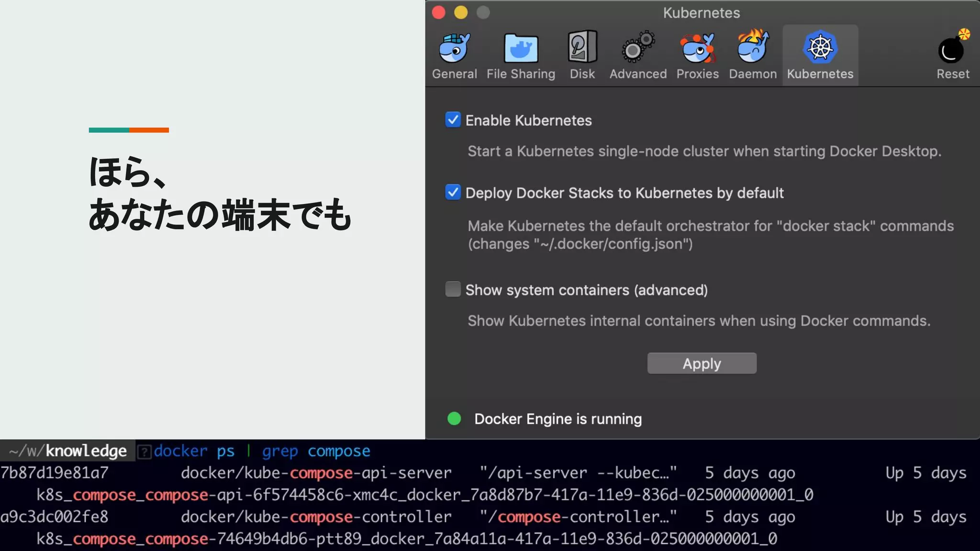Click container ID a9c3dc002fe8 in terminal
This screenshot has width=980, height=551.
click(55, 517)
